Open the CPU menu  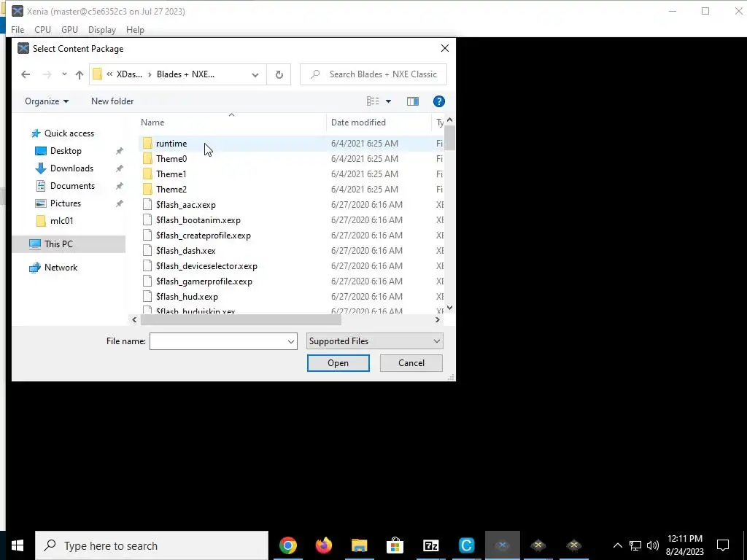click(x=42, y=29)
